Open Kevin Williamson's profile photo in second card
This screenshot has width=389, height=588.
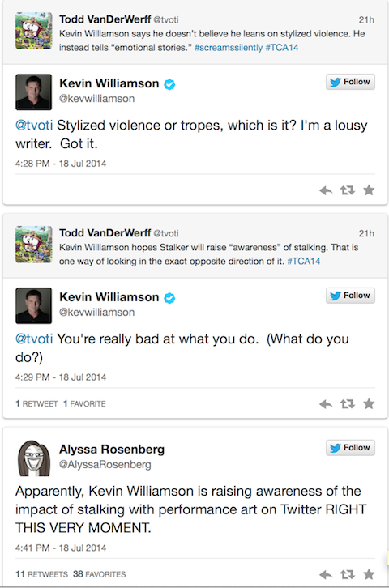click(x=34, y=305)
